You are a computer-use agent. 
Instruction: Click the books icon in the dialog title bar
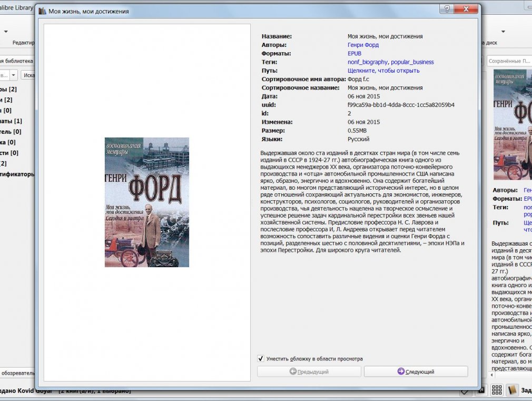pos(43,11)
